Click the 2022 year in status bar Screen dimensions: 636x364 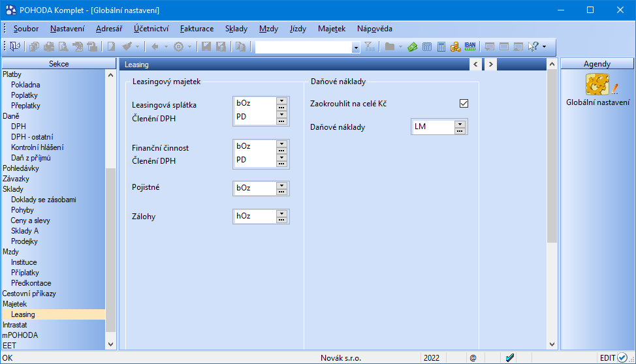point(432,358)
